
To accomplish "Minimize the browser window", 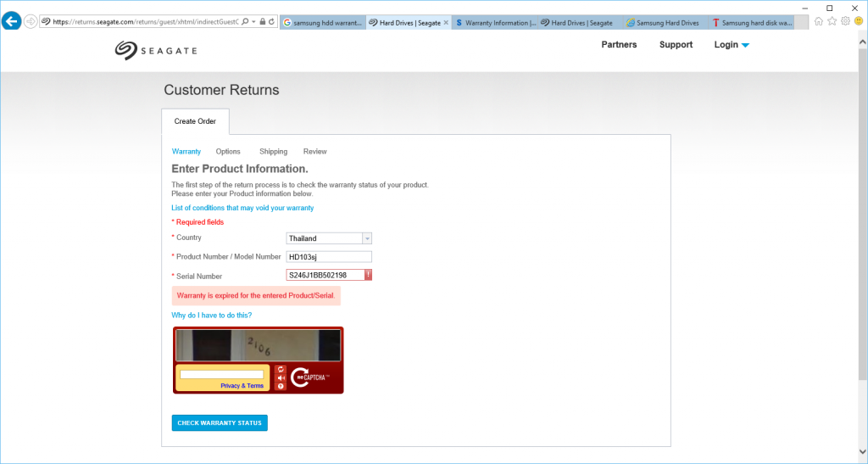I will (805, 8).
